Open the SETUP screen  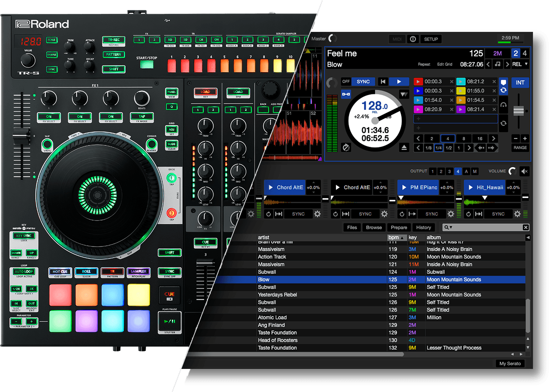click(x=431, y=39)
